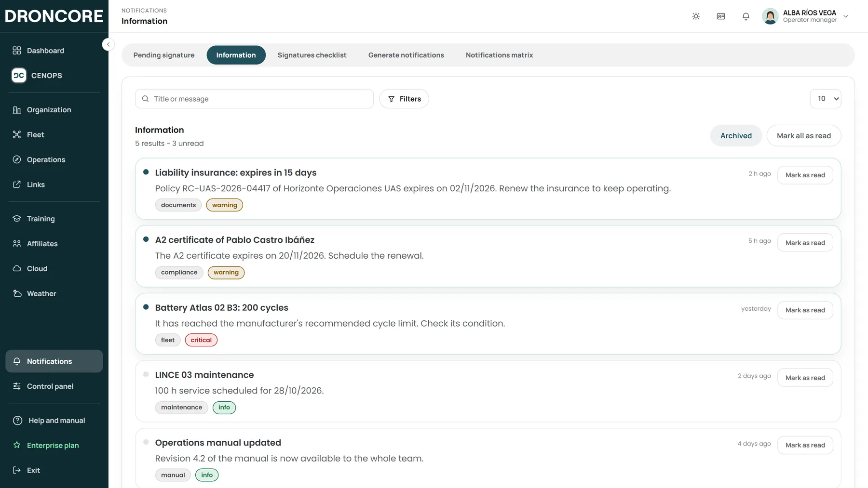Open the page size dropdown showing 10

tap(826, 99)
